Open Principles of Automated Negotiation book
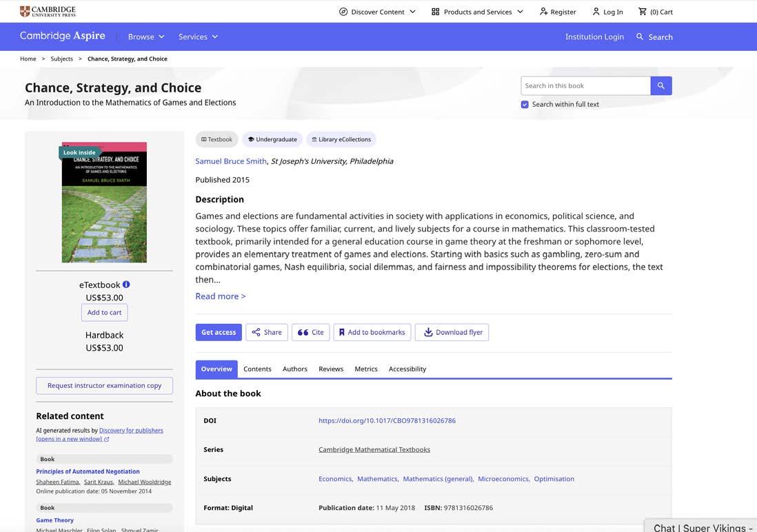Screen dimensions: 757x532 [x=88, y=471]
